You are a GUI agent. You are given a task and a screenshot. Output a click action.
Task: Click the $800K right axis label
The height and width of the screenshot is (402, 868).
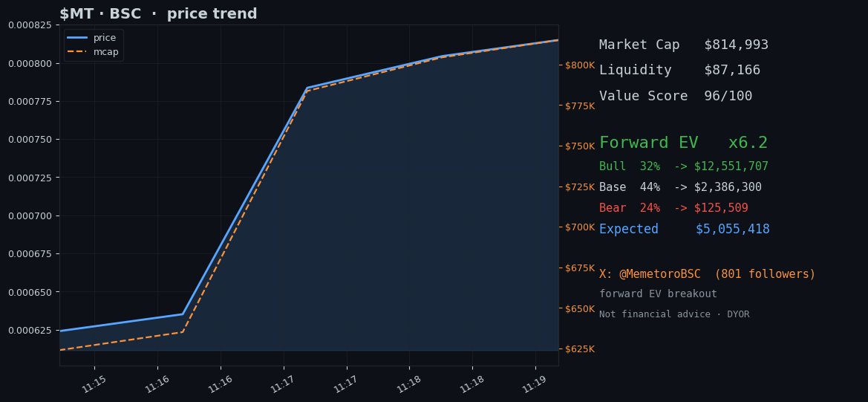point(580,65)
